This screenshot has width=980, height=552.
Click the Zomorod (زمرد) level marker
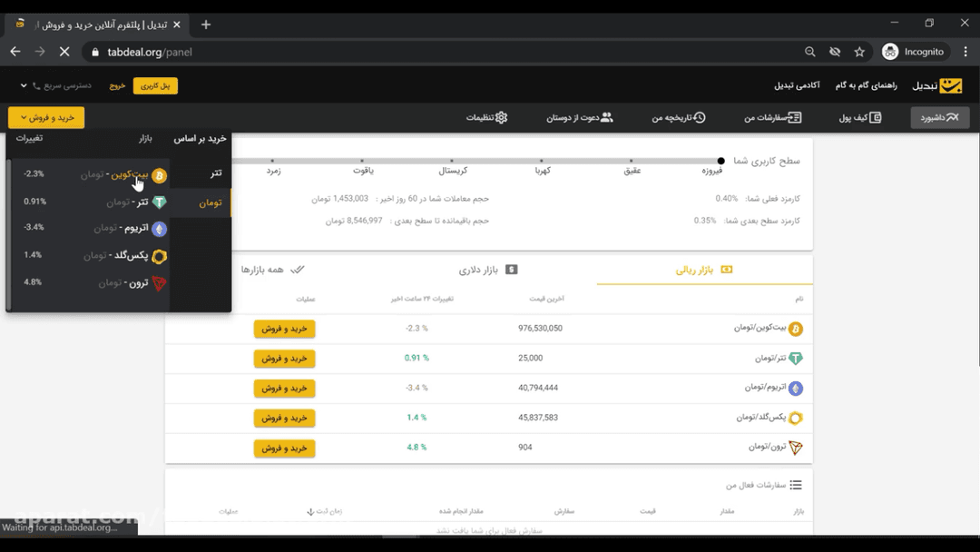tap(272, 161)
